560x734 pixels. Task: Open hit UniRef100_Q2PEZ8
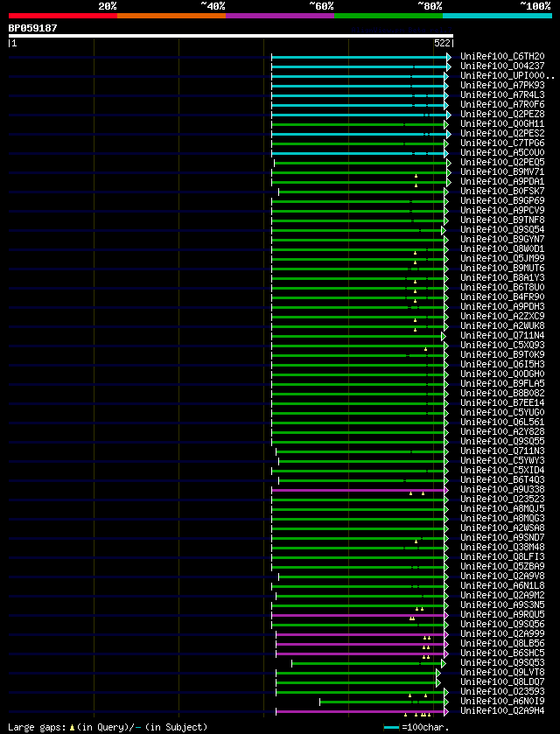click(x=502, y=115)
